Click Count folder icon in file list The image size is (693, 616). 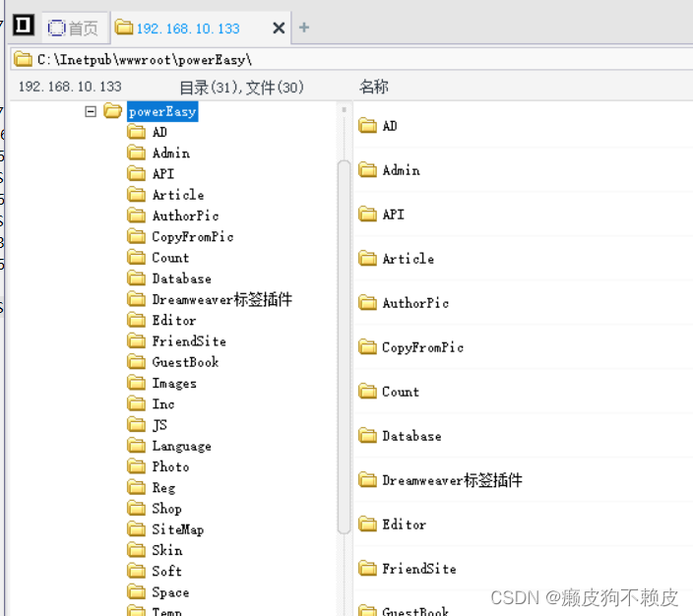click(x=368, y=392)
